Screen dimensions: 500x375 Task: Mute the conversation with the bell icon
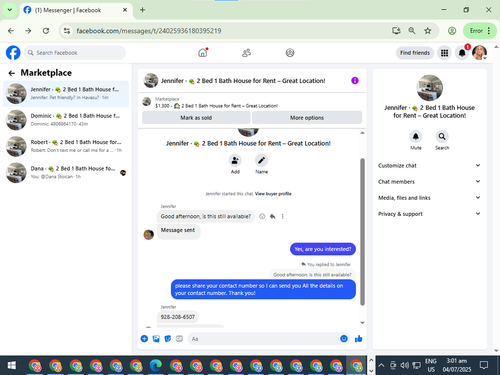[416, 136]
